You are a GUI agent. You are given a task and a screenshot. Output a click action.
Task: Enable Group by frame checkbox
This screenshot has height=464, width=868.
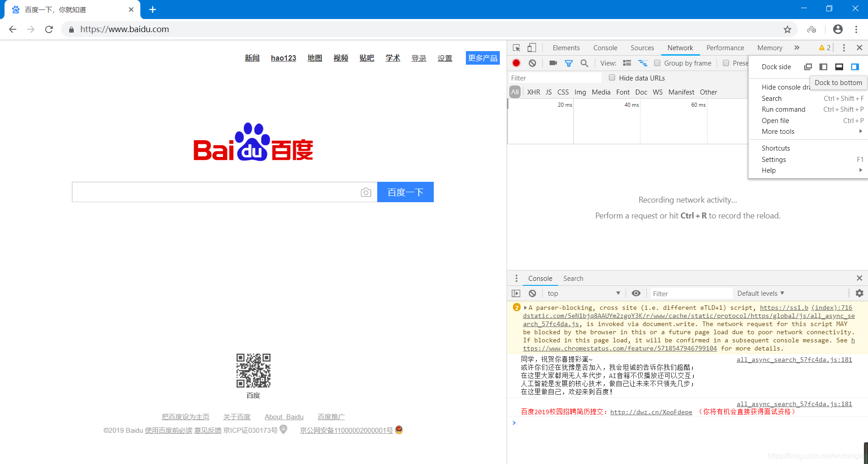[x=657, y=63]
